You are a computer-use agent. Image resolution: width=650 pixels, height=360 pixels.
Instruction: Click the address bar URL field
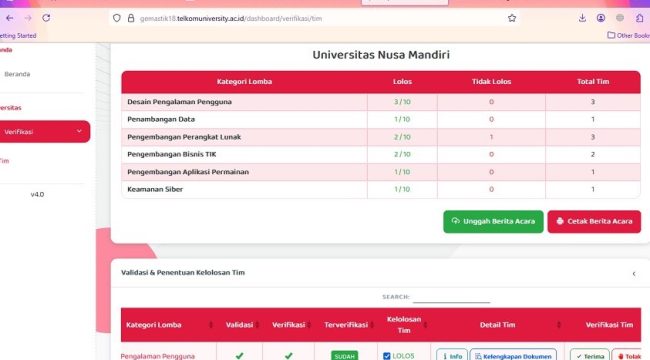click(315, 18)
